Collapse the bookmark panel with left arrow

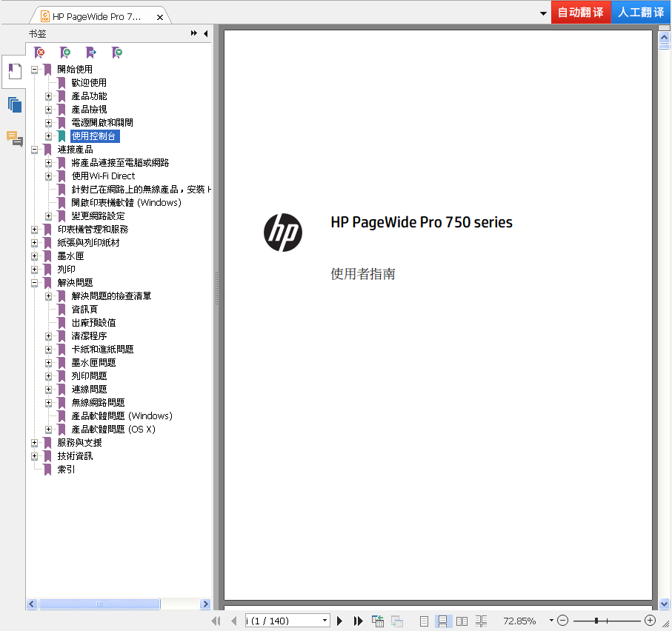pos(206,33)
